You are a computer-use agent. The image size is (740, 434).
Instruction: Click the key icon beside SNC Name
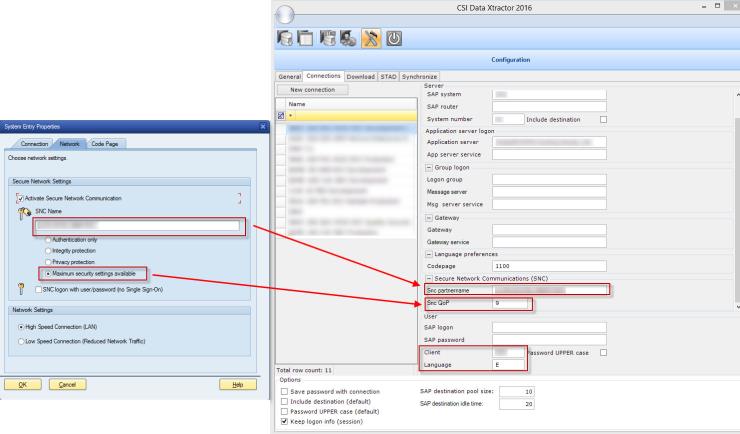[x=24, y=214]
